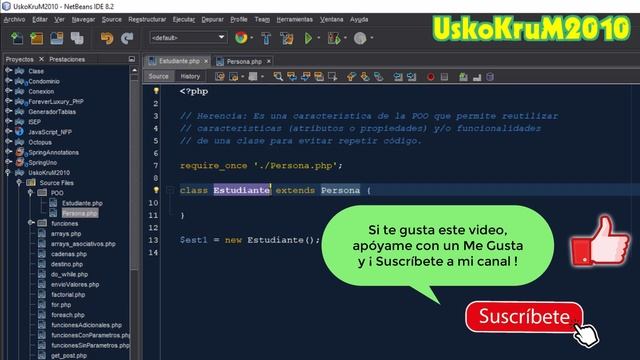Show the Source view

(x=158, y=76)
